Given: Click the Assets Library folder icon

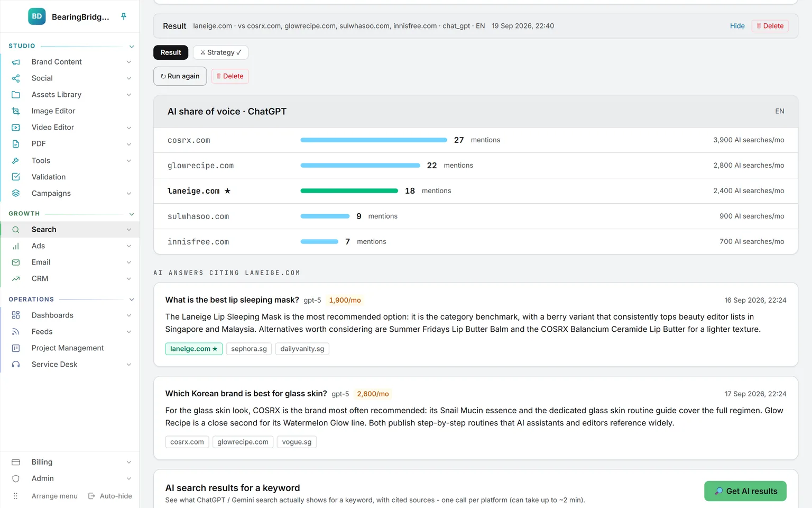Looking at the screenshot, I should click(16, 95).
